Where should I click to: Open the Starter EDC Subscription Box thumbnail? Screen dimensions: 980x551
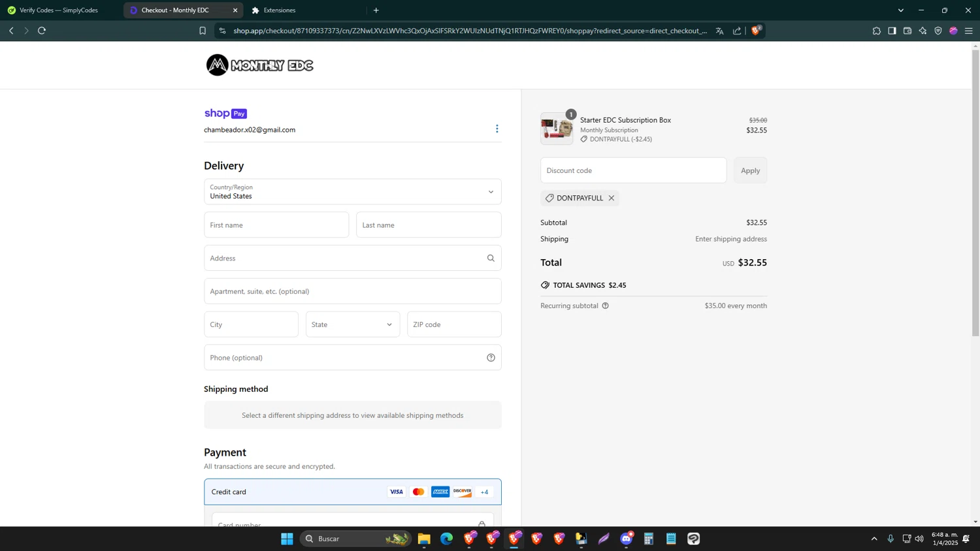tap(557, 128)
